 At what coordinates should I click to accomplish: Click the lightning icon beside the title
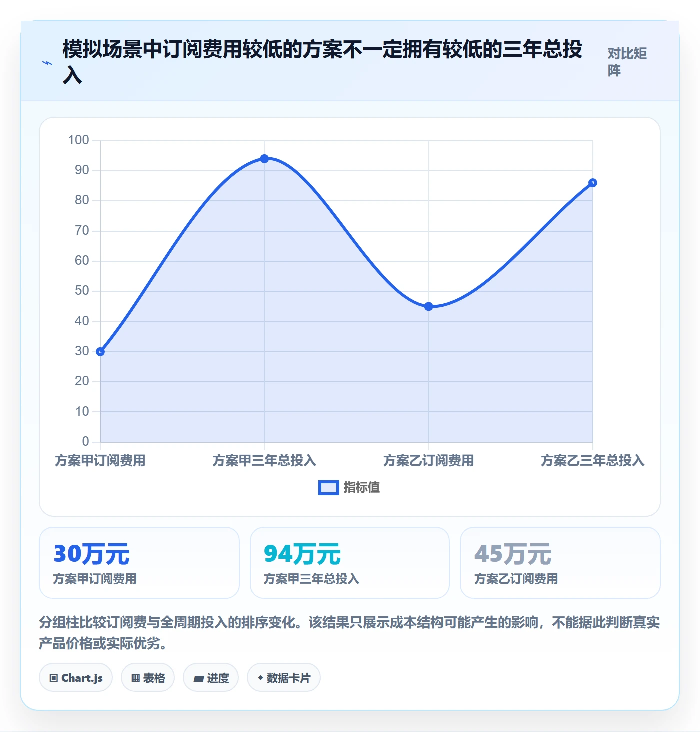(x=47, y=63)
